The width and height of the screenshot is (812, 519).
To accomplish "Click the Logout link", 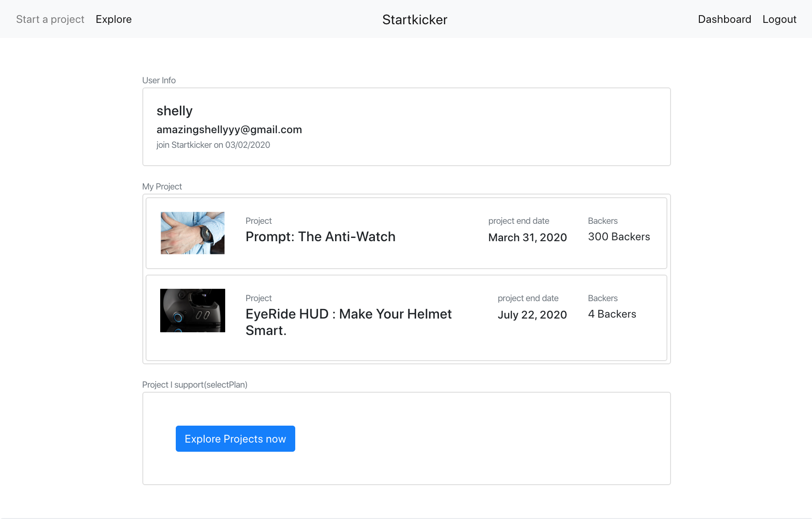I will click(x=779, y=19).
